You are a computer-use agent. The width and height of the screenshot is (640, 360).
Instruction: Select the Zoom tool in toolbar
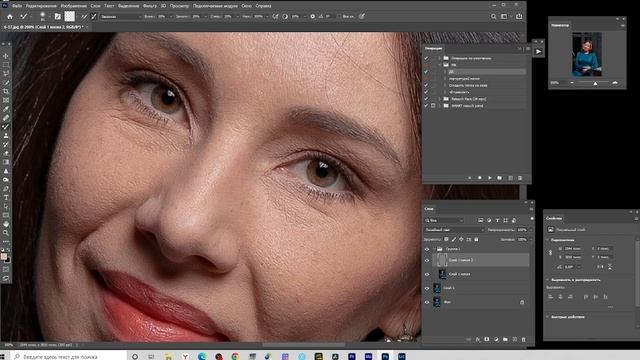tap(6, 233)
